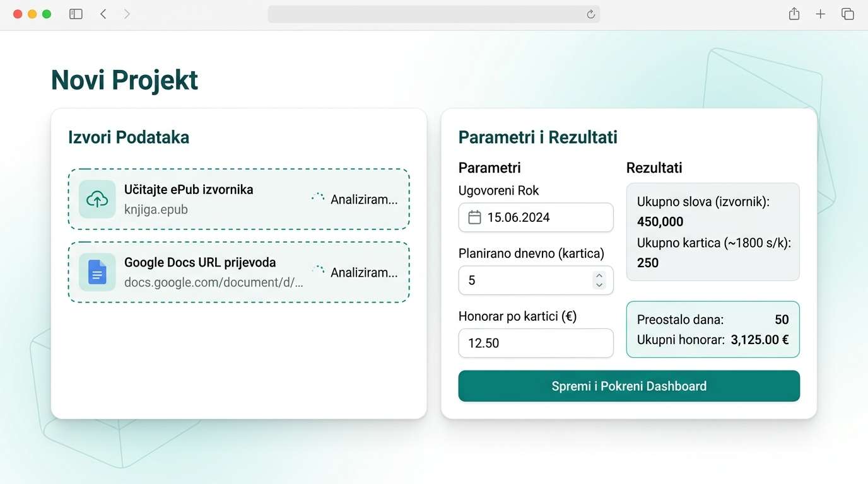Toggle the browser sidebar icon
Viewport: 868px width, 484px height.
(x=76, y=14)
